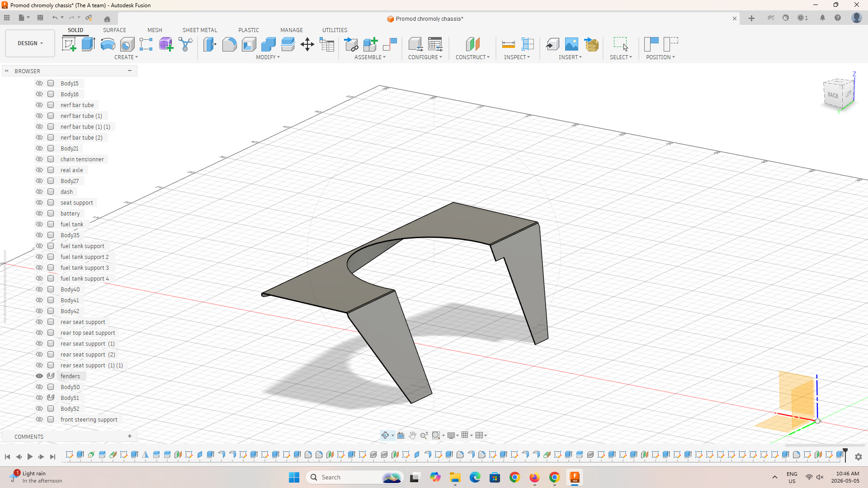Image resolution: width=868 pixels, height=488 pixels.
Task: Select the Fillet tool
Action: tap(229, 44)
